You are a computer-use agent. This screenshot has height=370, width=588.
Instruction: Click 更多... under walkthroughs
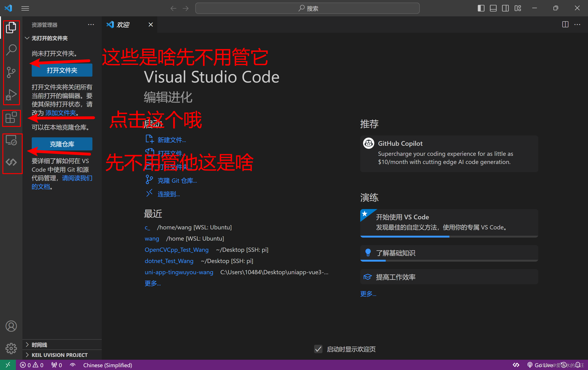click(x=368, y=294)
